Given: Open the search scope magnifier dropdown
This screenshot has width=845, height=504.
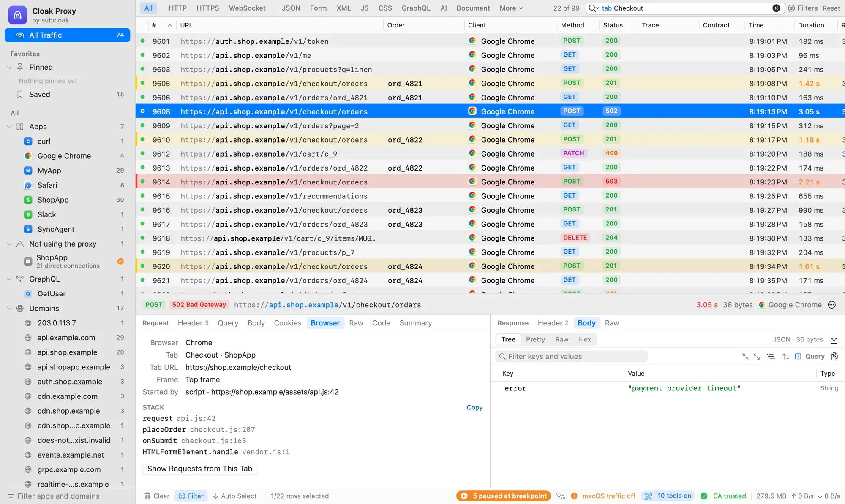Looking at the screenshot, I should 594,8.
